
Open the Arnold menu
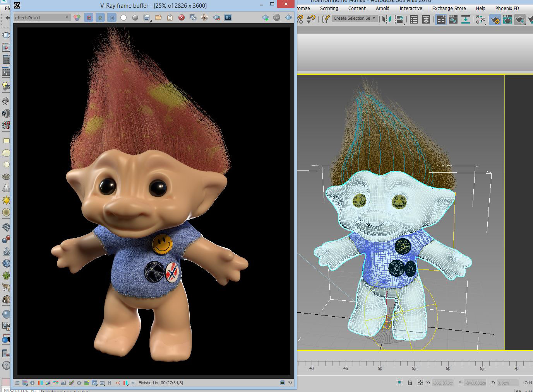click(382, 8)
